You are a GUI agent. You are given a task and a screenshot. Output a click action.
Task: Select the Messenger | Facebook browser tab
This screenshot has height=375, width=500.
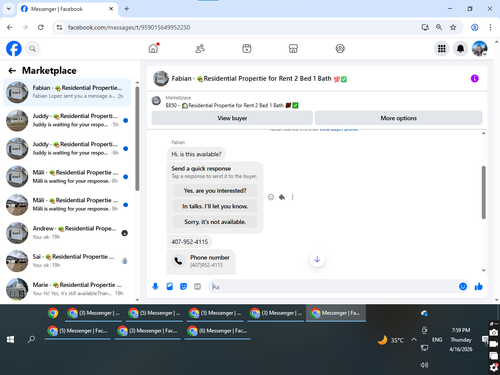[68, 9]
